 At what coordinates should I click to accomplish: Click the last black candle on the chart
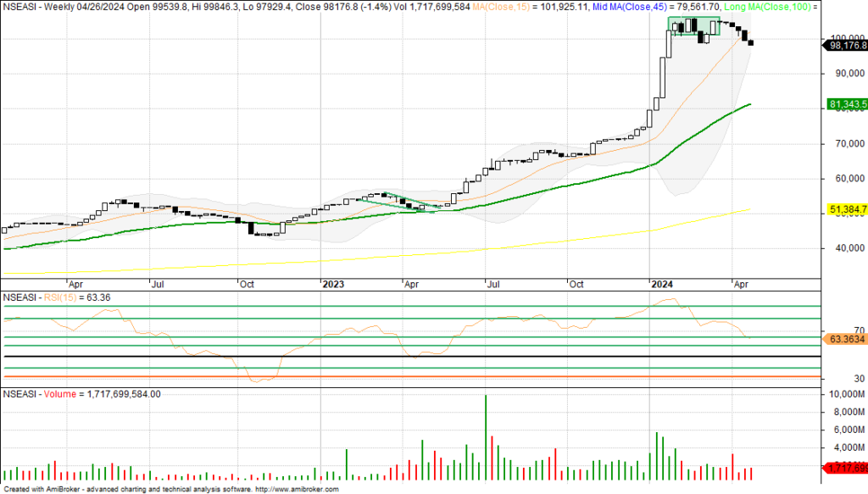[x=751, y=43]
